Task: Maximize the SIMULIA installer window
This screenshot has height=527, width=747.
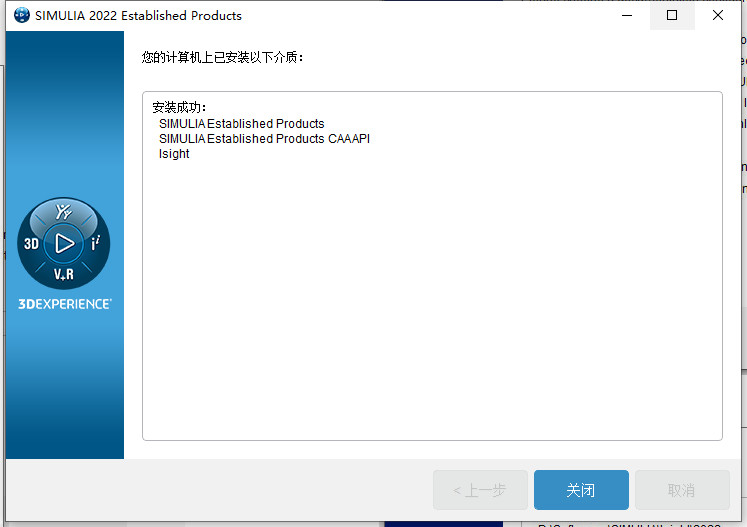Action: click(x=672, y=15)
